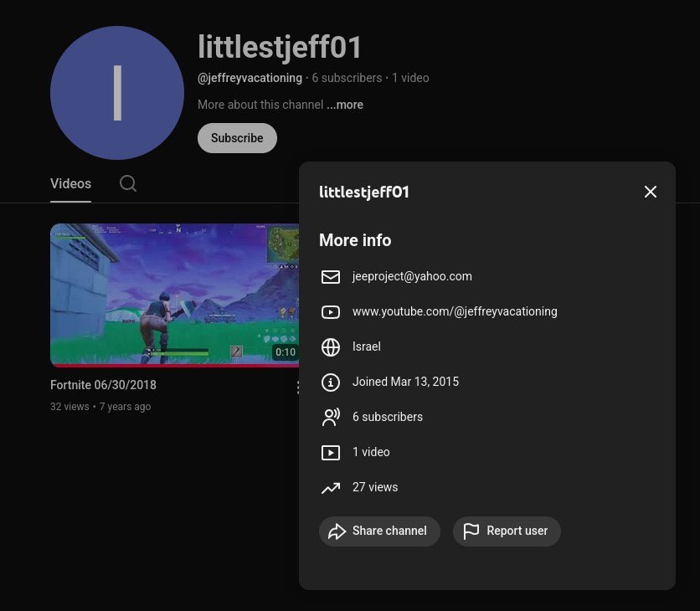Screen dimensions: 700x611
Task: Click the Share channel button
Action: point(379,531)
